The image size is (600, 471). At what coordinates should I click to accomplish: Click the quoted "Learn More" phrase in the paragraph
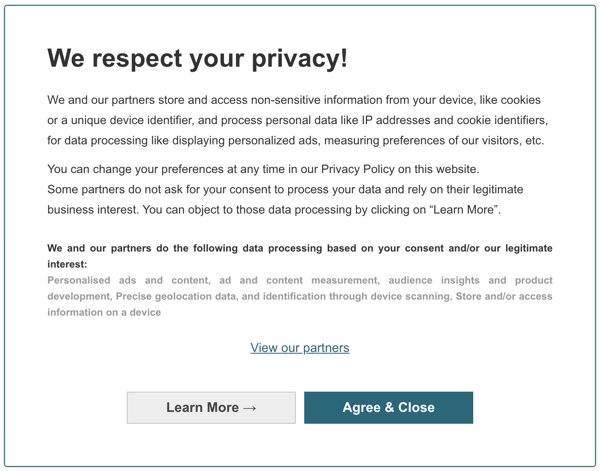pyautogui.click(x=464, y=210)
